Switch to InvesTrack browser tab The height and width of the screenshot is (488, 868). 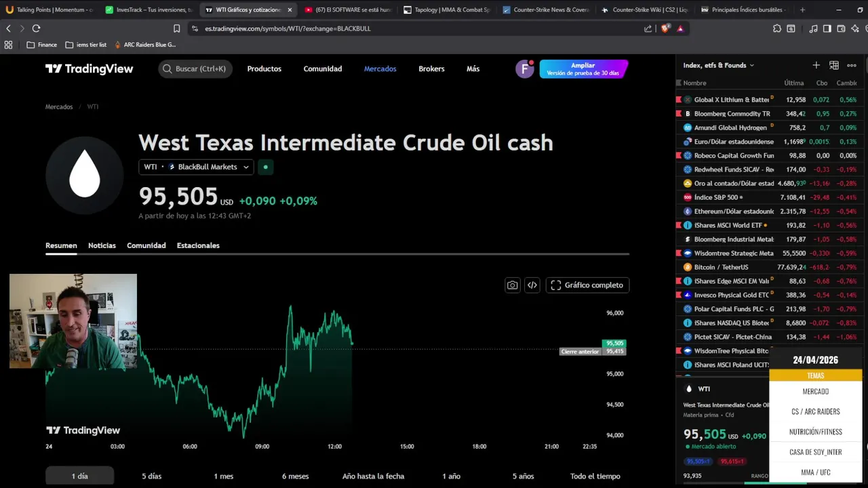148,10
